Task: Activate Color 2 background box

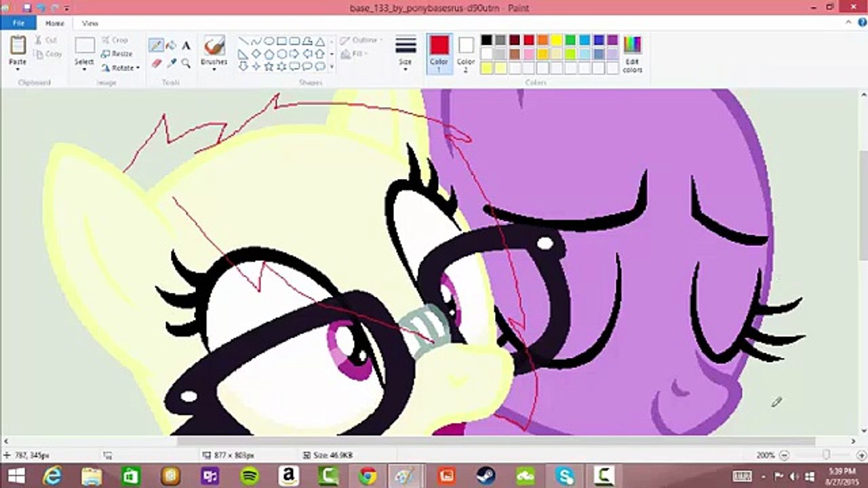Action: pyautogui.click(x=466, y=53)
